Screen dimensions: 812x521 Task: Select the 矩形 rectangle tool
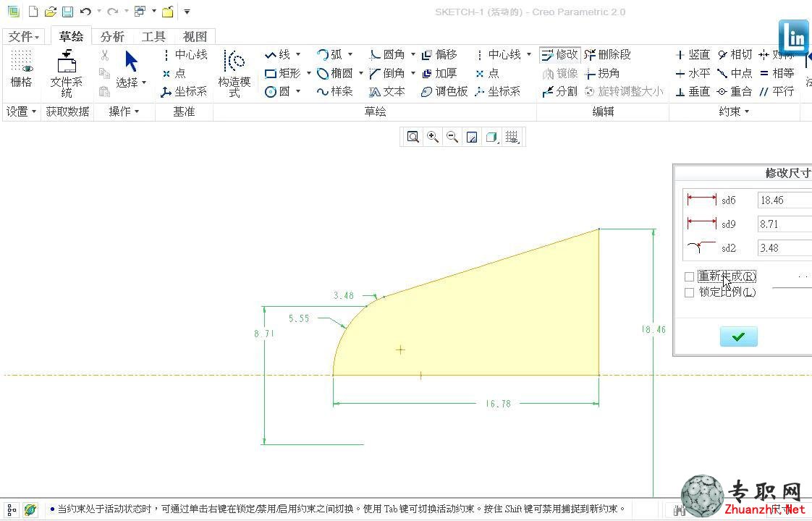point(283,73)
